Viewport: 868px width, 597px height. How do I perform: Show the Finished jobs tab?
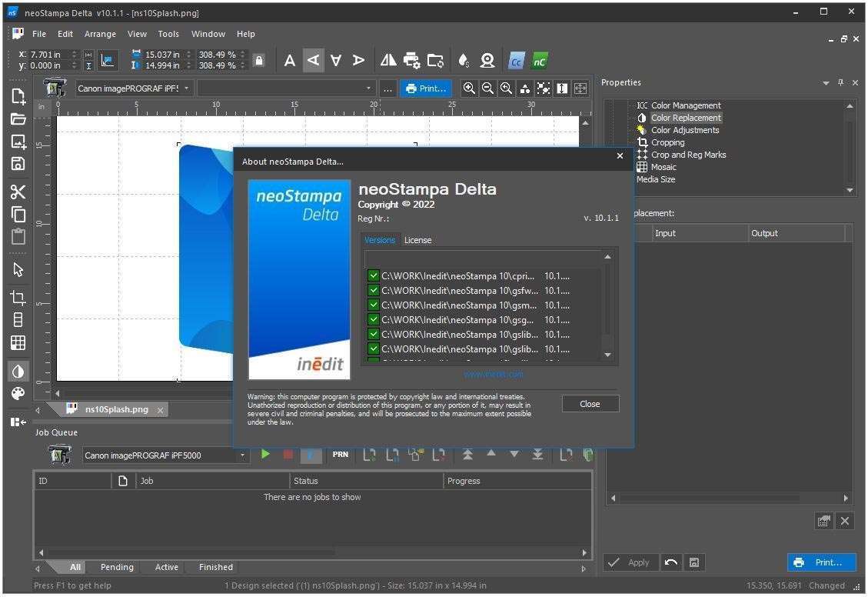click(x=215, y=567)
